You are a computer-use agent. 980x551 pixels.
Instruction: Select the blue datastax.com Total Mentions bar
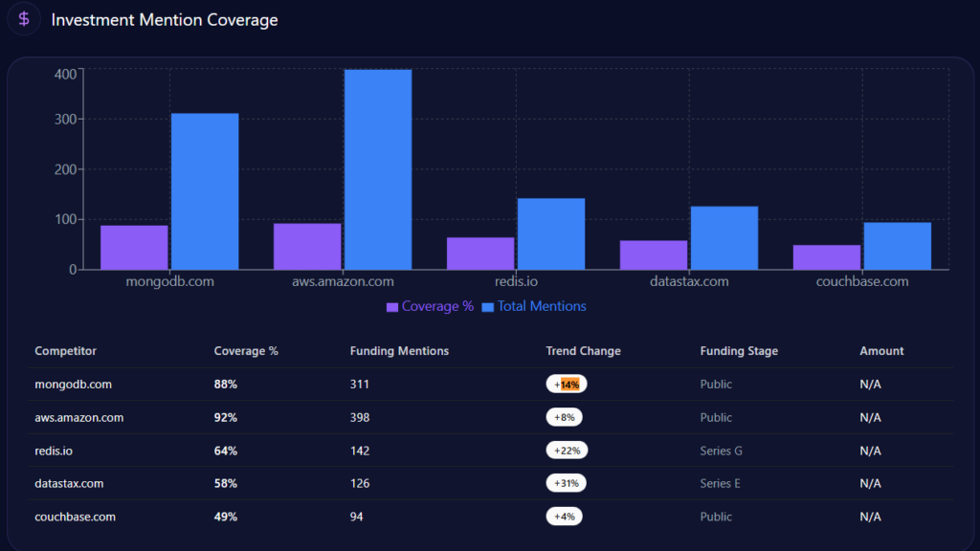coord(724,237)
